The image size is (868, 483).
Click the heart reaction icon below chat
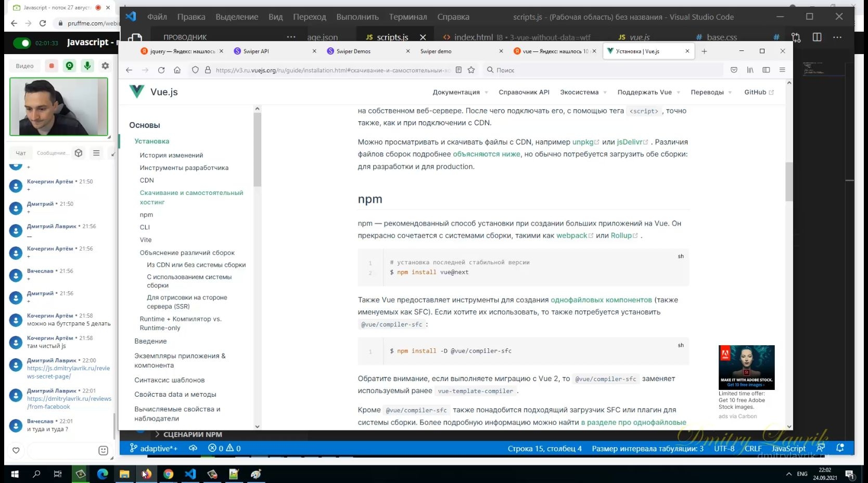(16, 450)
